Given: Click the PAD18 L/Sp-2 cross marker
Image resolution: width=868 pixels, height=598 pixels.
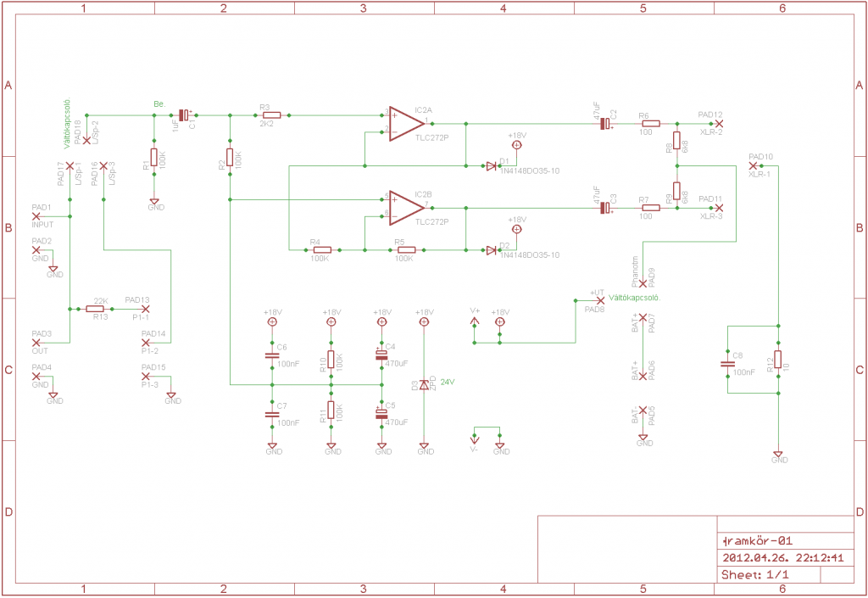Looking at the screenshot, I should point(87,141).
